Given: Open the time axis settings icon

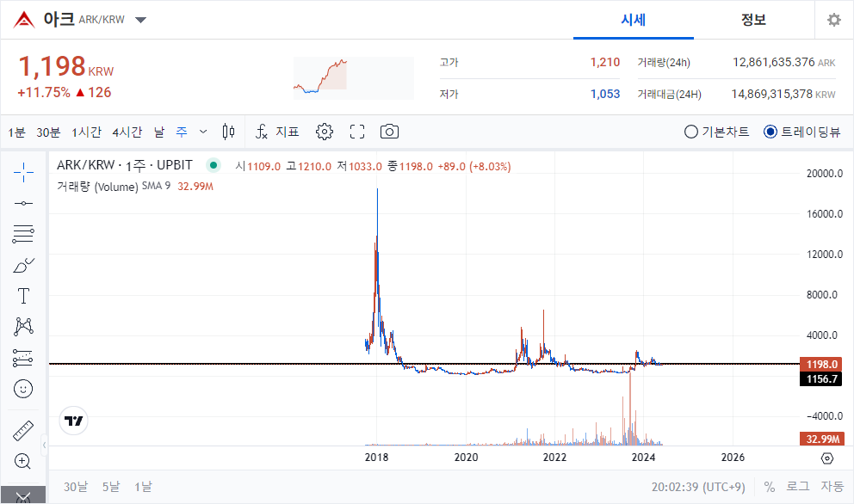Looking at the screenshot, I should 826,458.
